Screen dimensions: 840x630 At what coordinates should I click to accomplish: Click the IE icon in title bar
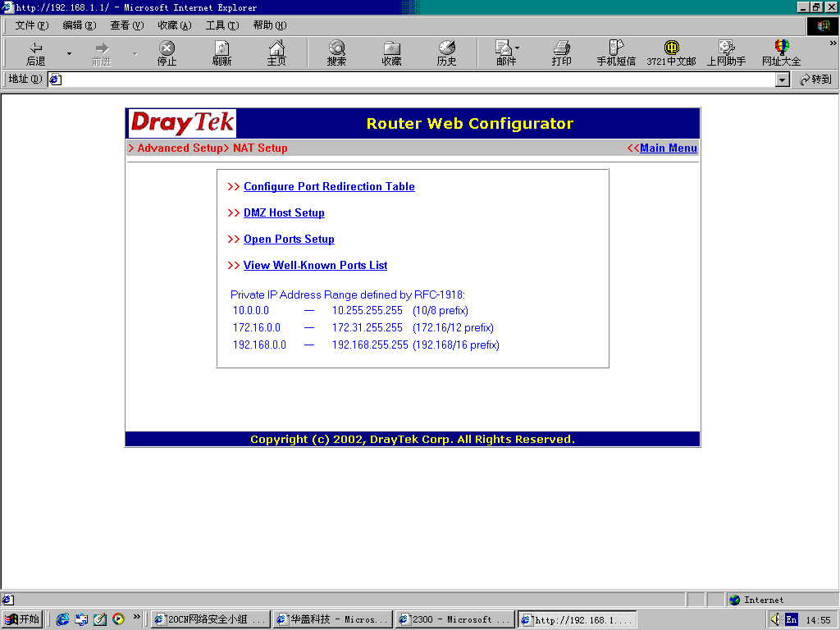7,7
